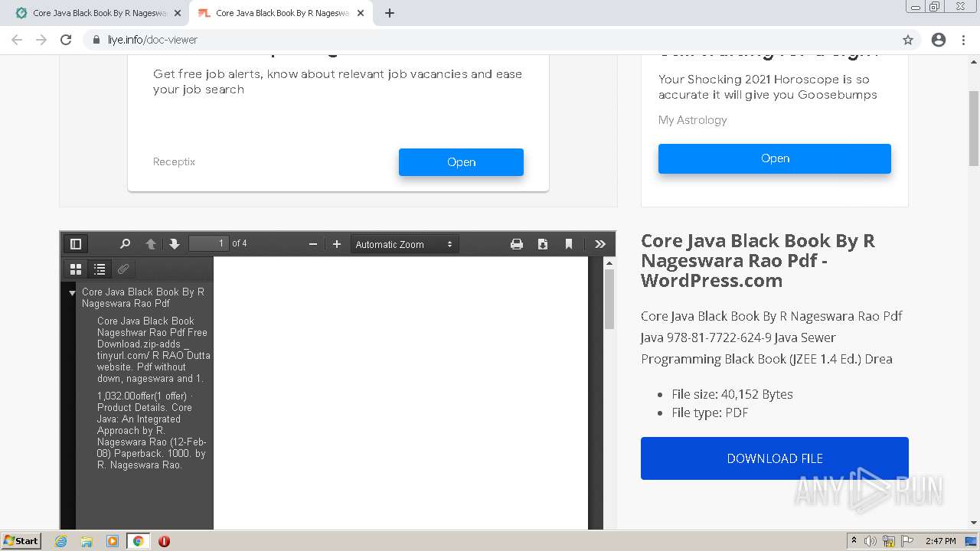
Task: Show hidden system tray icons
Action: [854, 540]
